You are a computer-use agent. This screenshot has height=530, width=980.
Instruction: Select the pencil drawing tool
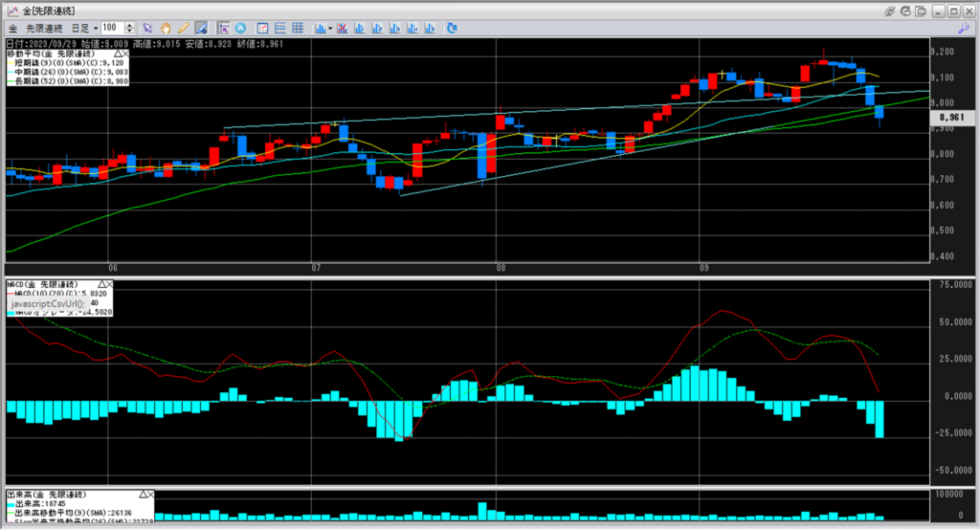(x=182, y=28)
